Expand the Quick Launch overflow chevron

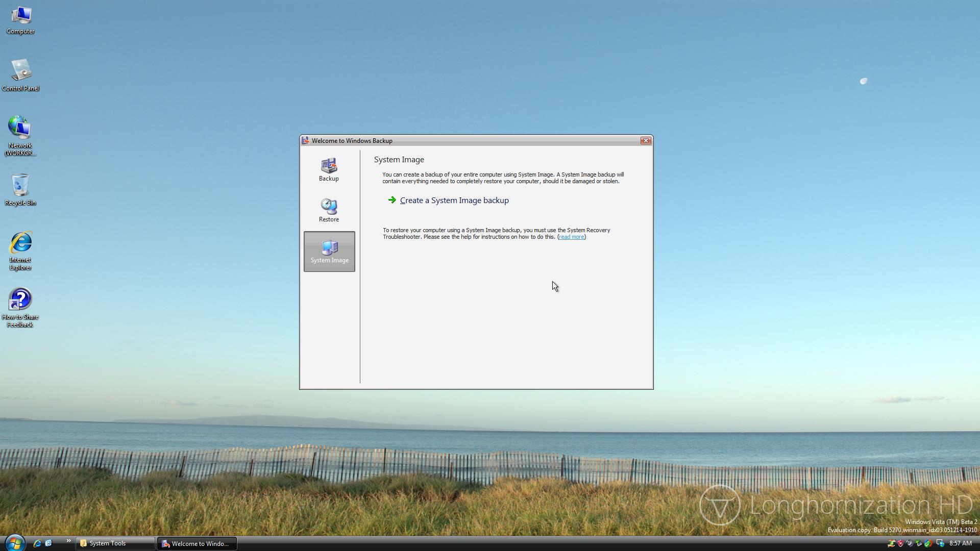[68, 541]
